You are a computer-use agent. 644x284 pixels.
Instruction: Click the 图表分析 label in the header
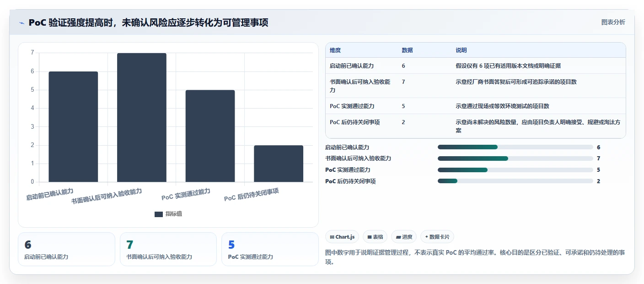pyautogui.click(x=613, y=22)
